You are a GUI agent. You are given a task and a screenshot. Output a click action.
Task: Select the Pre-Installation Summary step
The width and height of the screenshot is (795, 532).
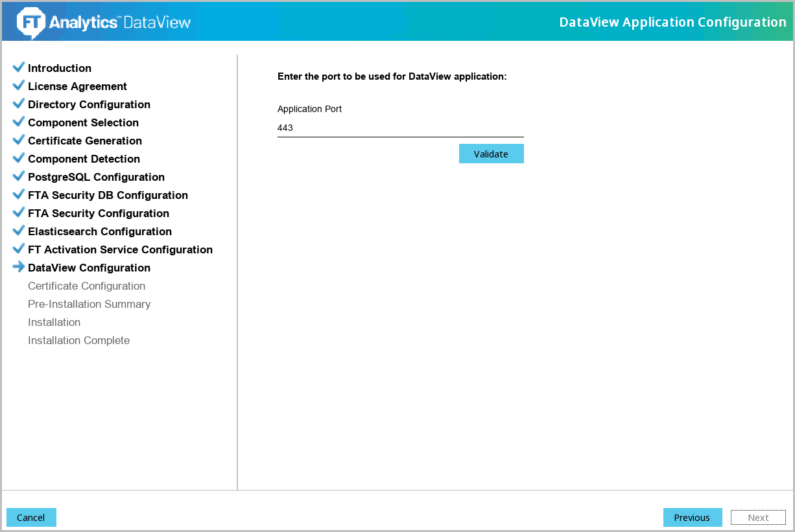pyautogui.click(x=89, y=304)
